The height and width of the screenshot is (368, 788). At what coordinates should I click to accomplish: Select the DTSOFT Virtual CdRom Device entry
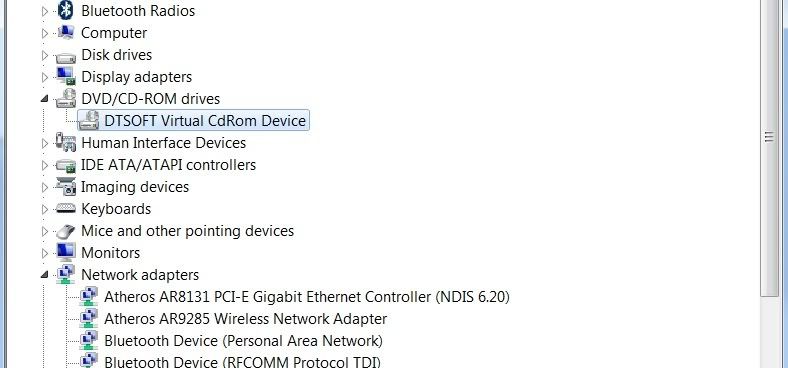(x=205, y=121)
